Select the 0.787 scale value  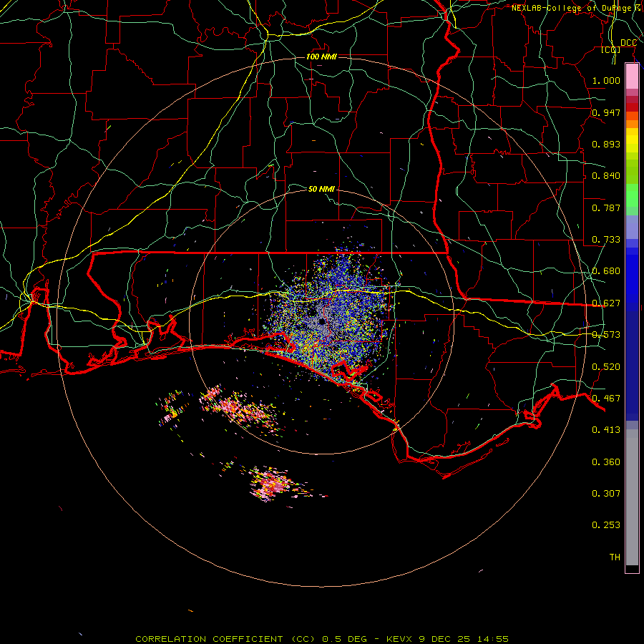[x=606, y=208]
